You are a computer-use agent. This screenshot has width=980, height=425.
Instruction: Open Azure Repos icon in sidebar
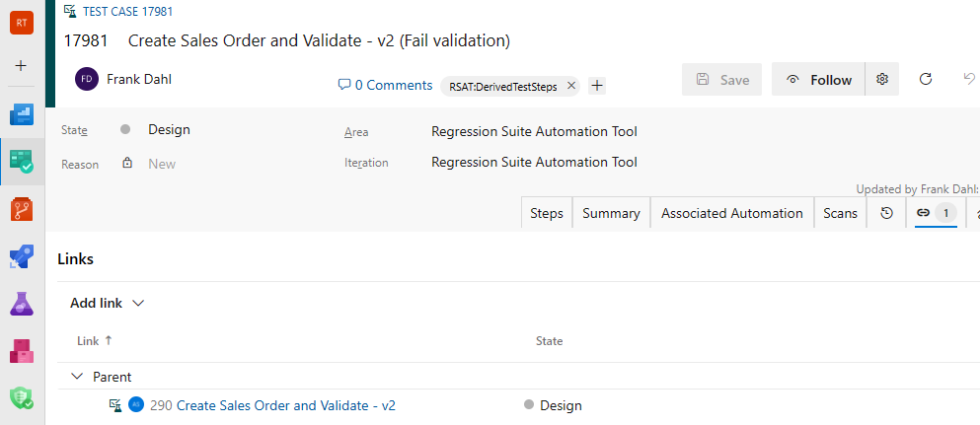coord(22,209)
